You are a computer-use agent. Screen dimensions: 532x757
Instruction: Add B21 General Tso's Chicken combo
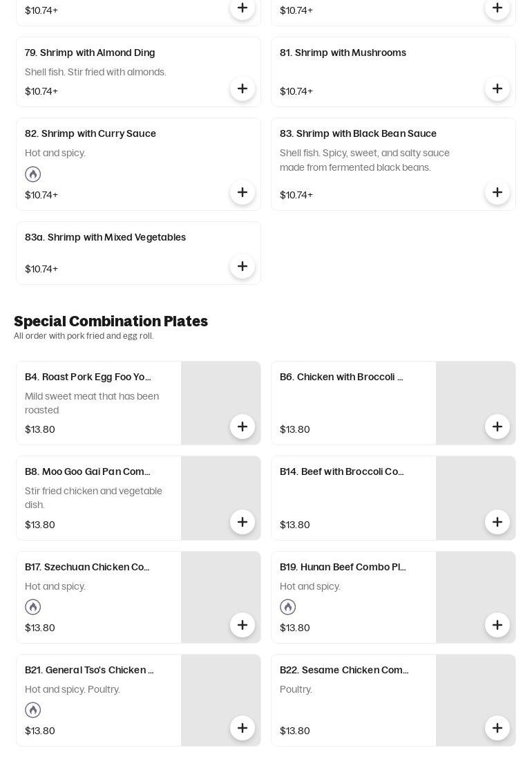(x=243, y=728)
